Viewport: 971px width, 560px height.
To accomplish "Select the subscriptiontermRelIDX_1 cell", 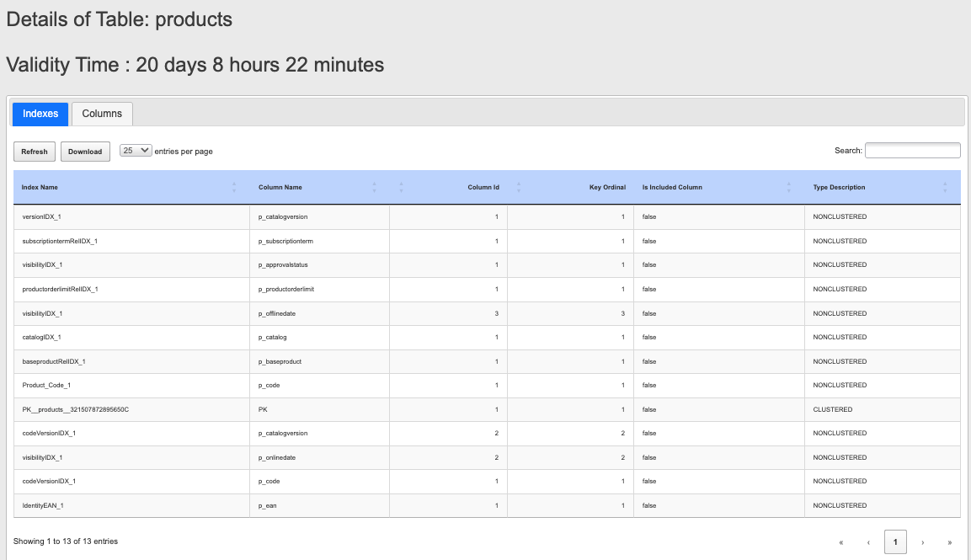I will (x=132, y=242).
